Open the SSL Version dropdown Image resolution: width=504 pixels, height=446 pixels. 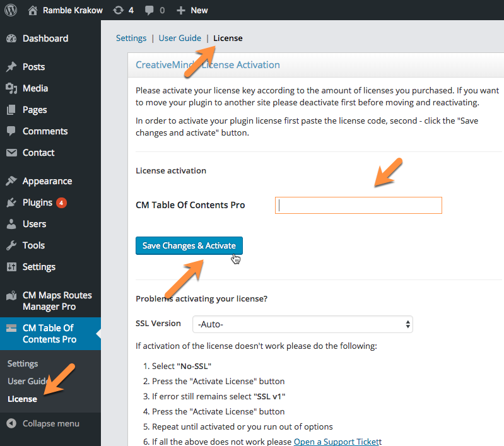coord(303,324)
